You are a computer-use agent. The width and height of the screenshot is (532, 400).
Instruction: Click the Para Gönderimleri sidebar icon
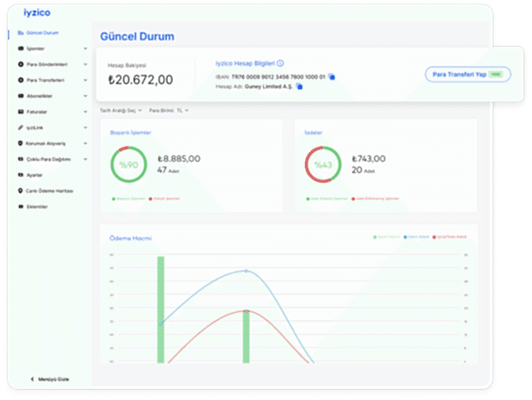coord(21,64)
